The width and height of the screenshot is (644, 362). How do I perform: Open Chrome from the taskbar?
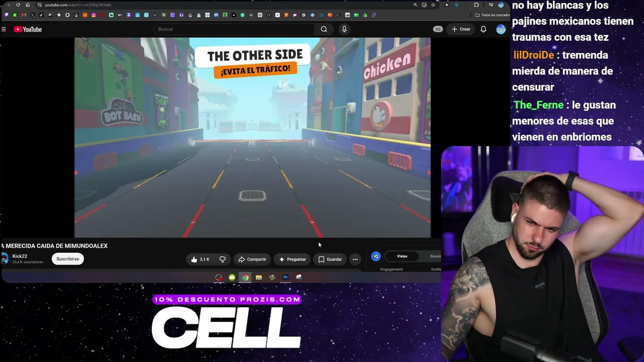pyautogui.click(x=245, y=278)
